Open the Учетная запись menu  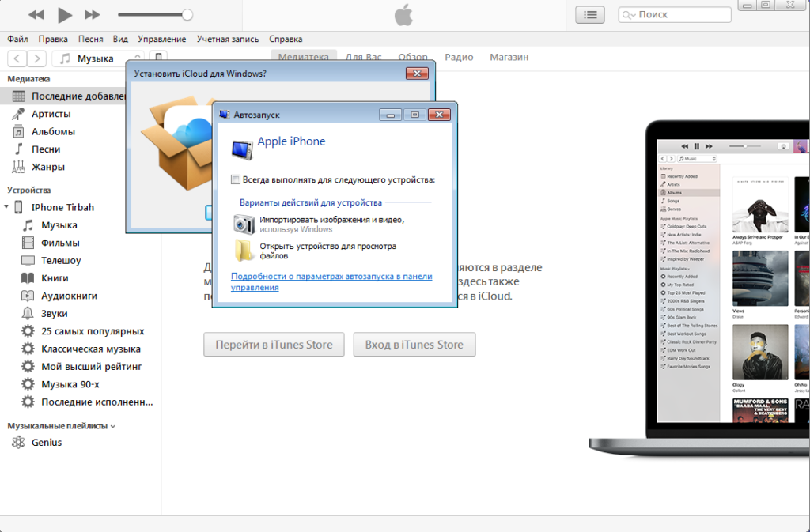click(x=229, y=39)
